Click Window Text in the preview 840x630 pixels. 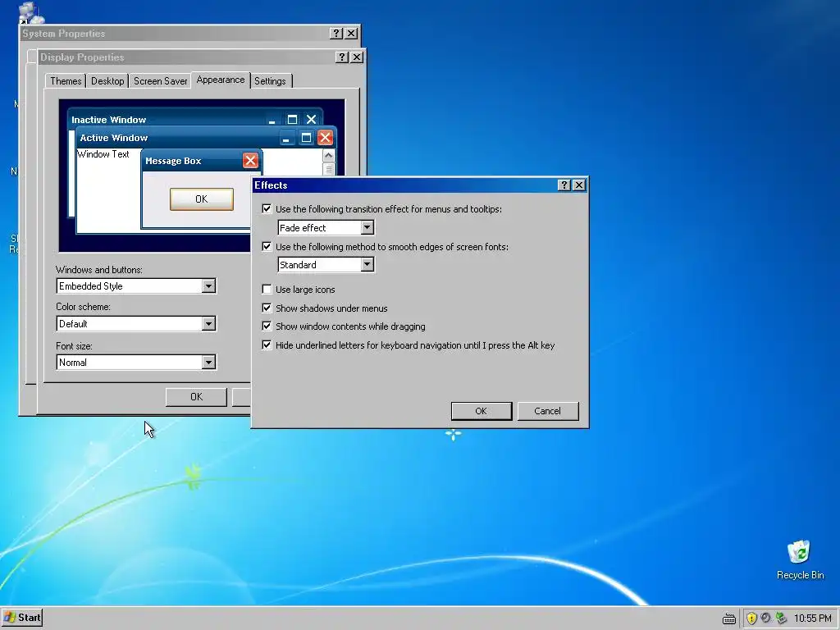pyautogui.click(x=103, y=154)
